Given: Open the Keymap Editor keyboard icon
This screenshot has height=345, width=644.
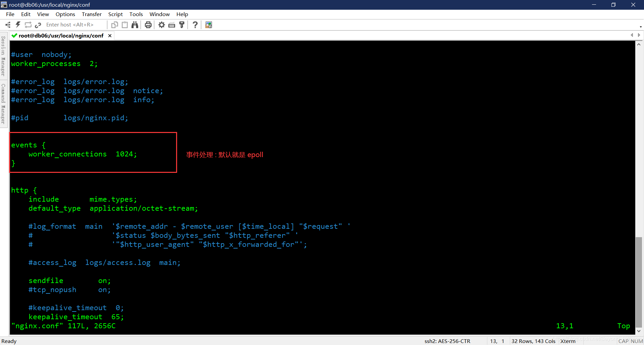Looking at the screenshot, I should (x=172, y=25).
